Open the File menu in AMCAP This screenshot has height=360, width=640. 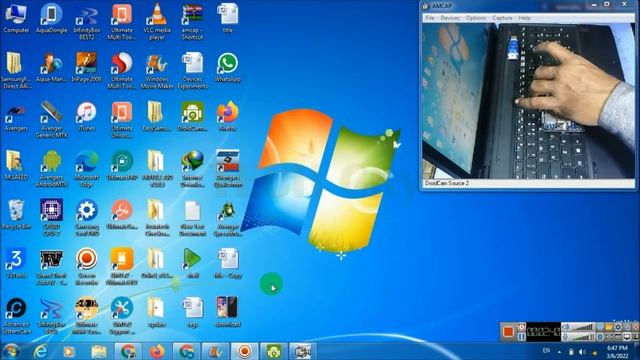tap(430, 18)
